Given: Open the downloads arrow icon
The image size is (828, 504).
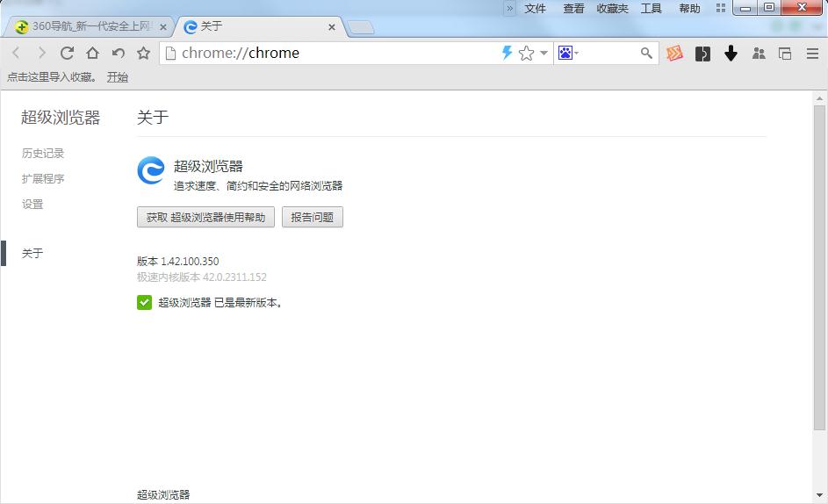Looking at the screenshot, I should (731, 53).
